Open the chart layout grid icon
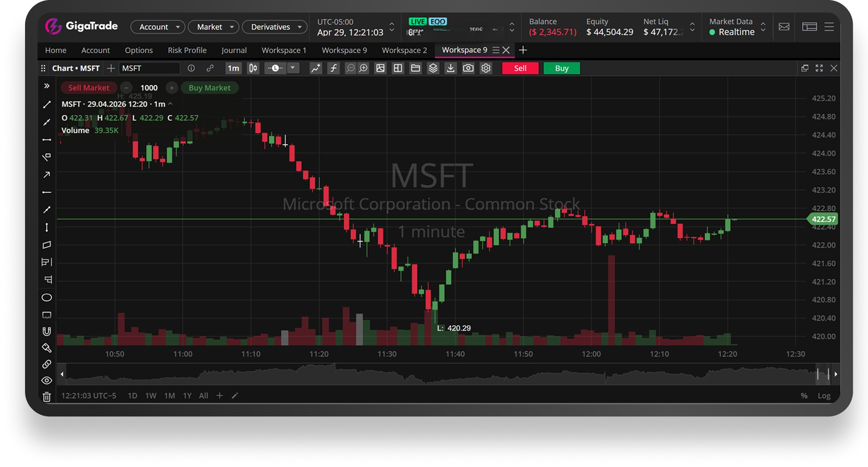 point(398,68)
